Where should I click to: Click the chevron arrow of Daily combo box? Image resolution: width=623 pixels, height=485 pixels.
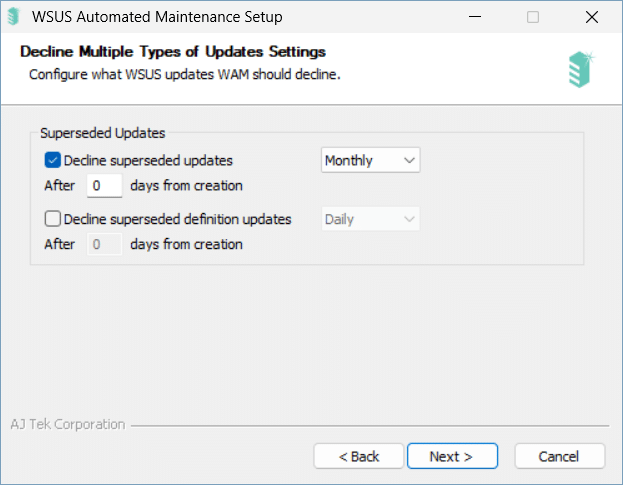click(409, 219)
